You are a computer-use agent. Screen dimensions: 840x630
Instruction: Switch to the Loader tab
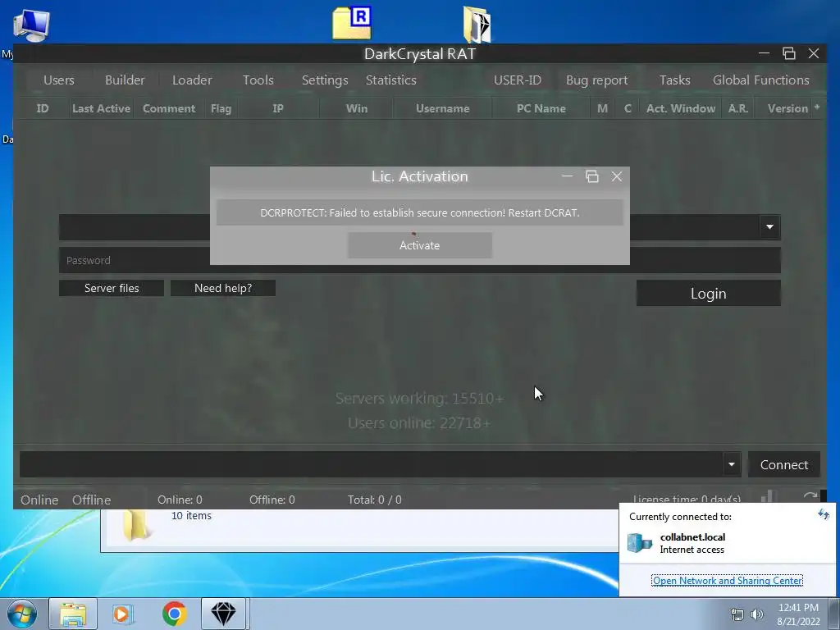click(x=192, y=80)
